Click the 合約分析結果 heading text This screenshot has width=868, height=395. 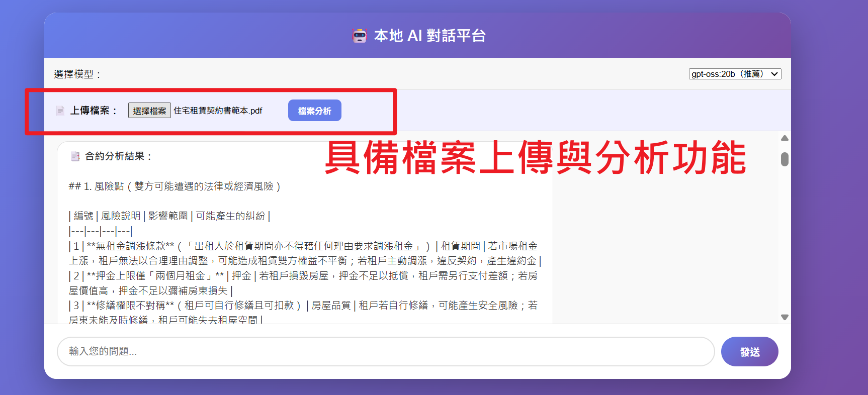tap(118, 156)
